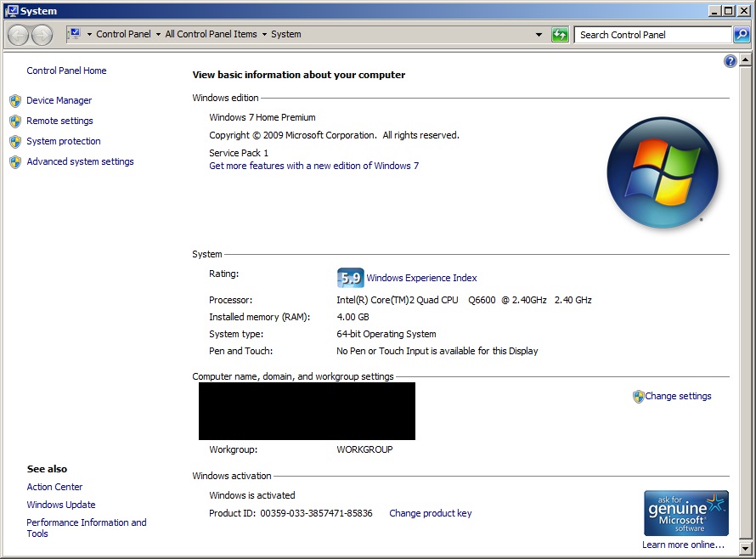
Task: Click Learn more online link
Action: point(683,545)
